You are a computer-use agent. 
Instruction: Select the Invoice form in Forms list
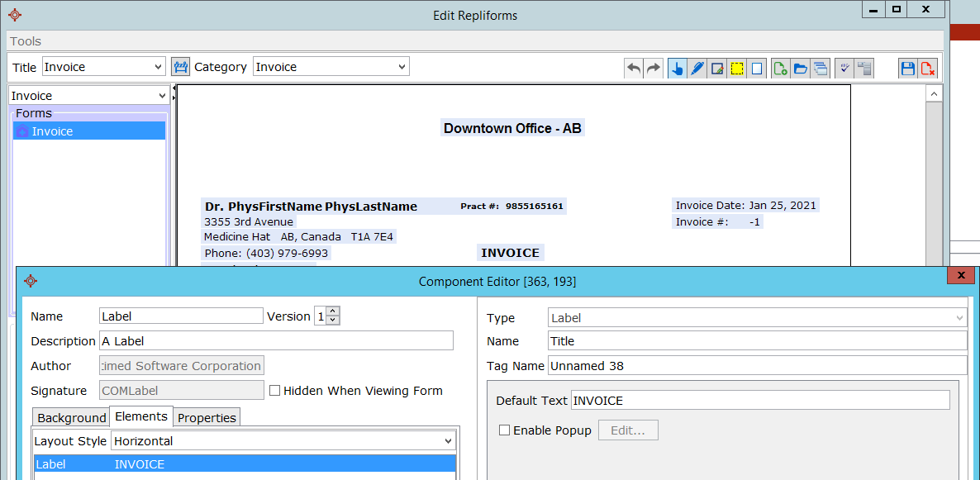pos(52,131)
